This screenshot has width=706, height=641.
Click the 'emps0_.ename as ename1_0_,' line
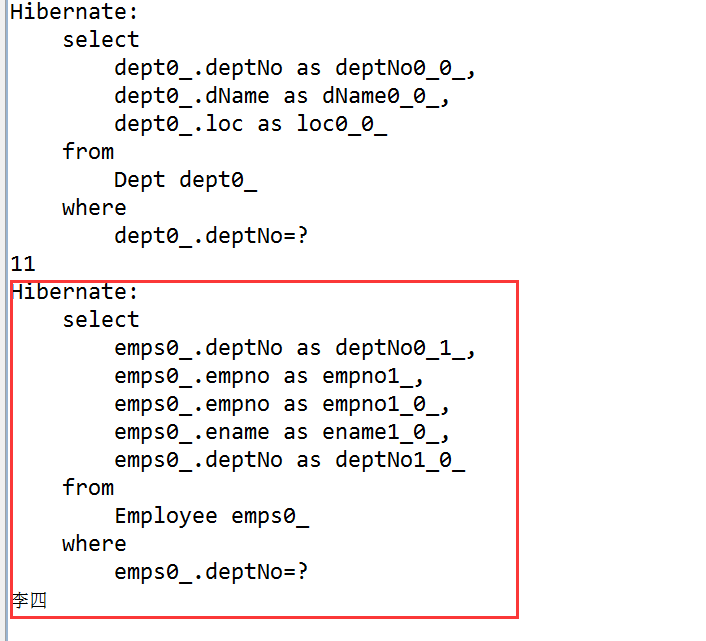282,433
